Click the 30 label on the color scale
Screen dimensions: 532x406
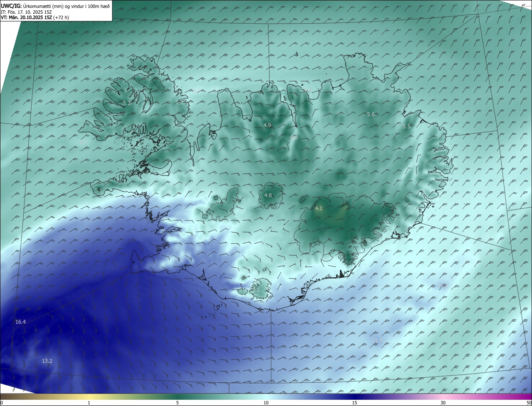click(x=443, y=403)
